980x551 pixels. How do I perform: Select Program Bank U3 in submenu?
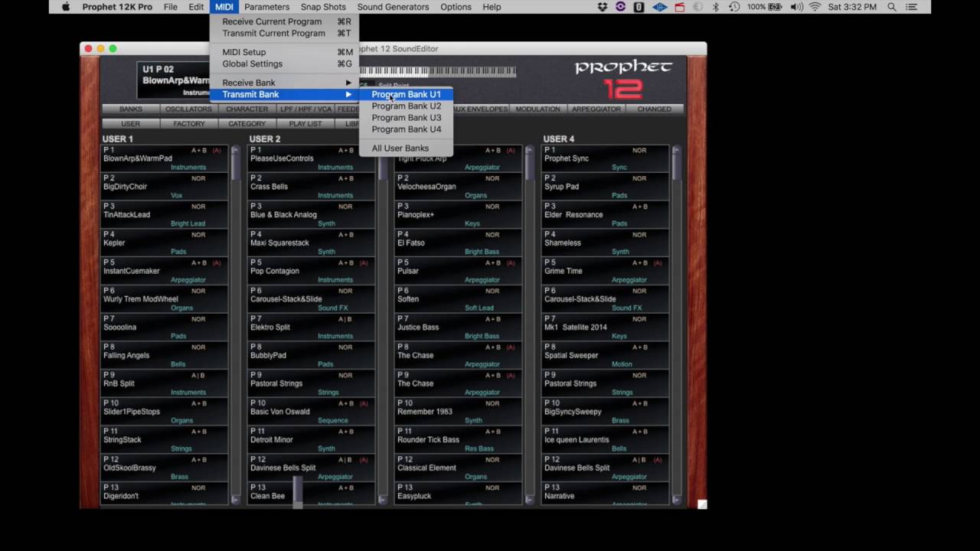pyautogui.click(x=406, y=117)
